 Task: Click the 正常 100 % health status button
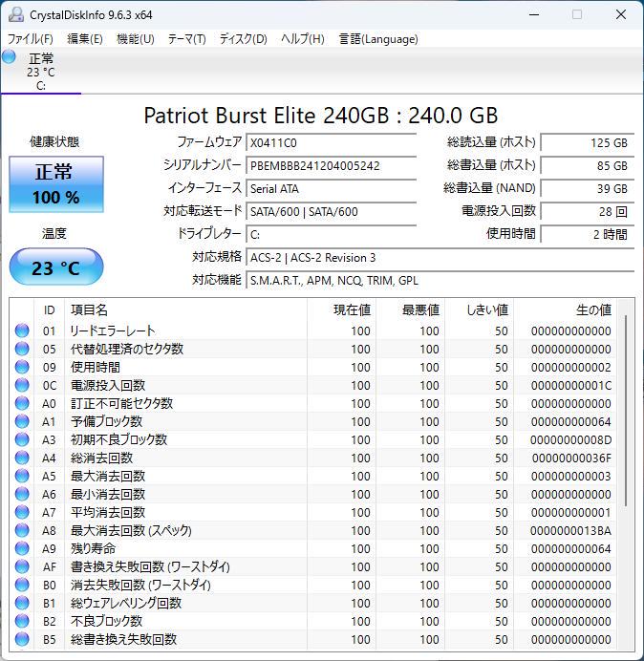click(56, 184)
